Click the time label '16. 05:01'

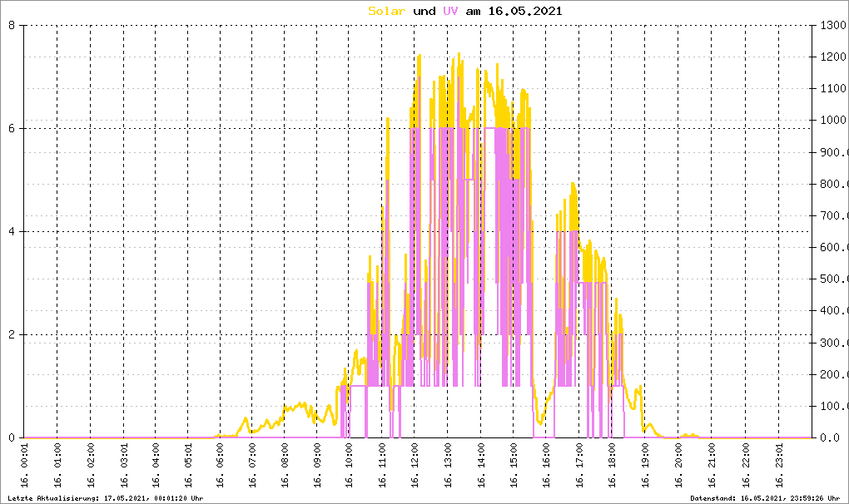pos(188,466)
